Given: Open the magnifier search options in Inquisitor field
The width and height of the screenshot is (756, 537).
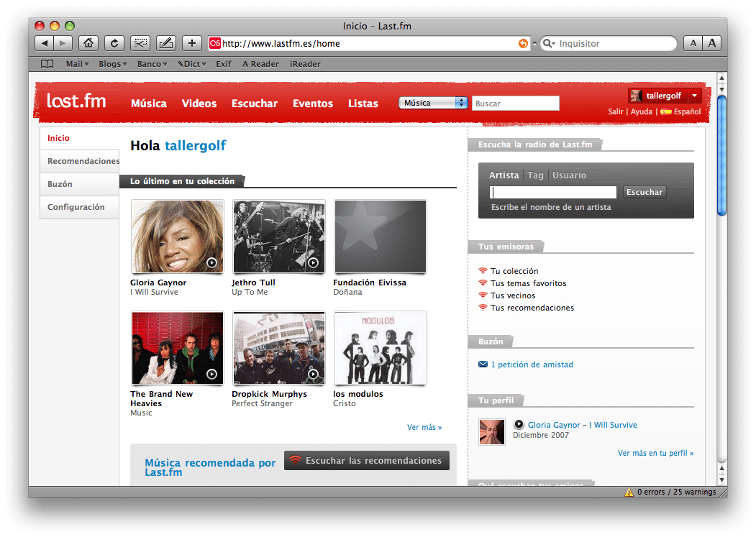Looking at the screenshot, I should [549, 43].
